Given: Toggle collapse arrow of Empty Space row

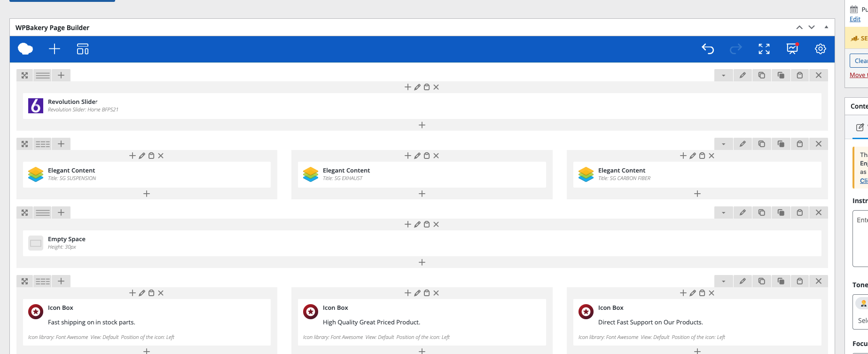Looking at the screenshot, I should point(724,212).
